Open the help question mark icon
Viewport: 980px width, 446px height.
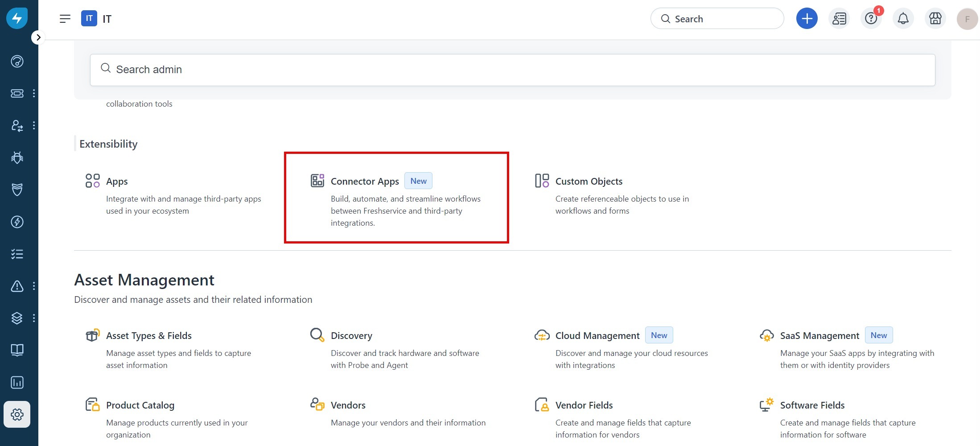[x=871, y=19]
